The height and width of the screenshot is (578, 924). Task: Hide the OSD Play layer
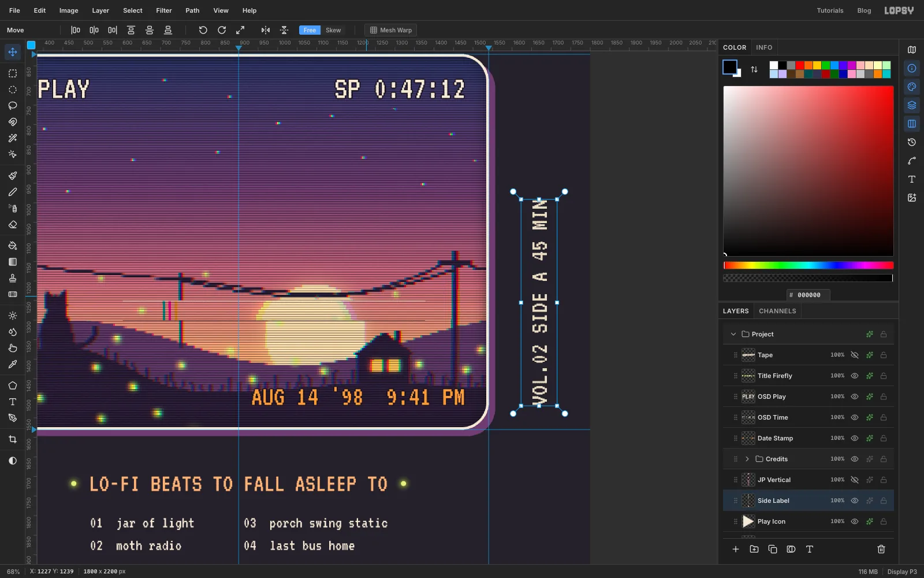pos(855,397)
